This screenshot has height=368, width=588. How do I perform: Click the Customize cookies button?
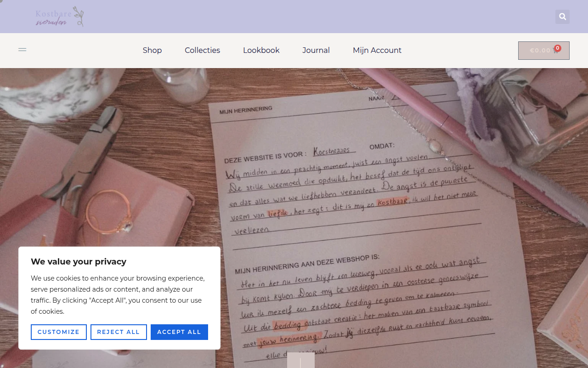click(x=59, y=332)
